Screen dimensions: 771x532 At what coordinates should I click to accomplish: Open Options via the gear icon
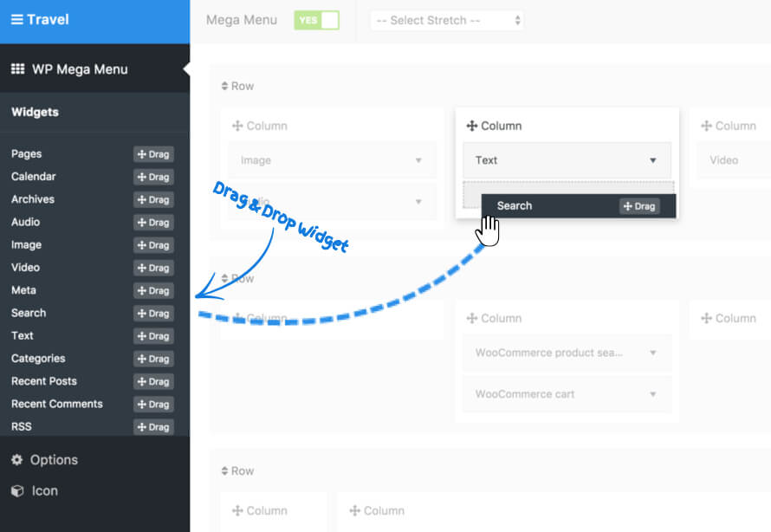coord(17,460)
